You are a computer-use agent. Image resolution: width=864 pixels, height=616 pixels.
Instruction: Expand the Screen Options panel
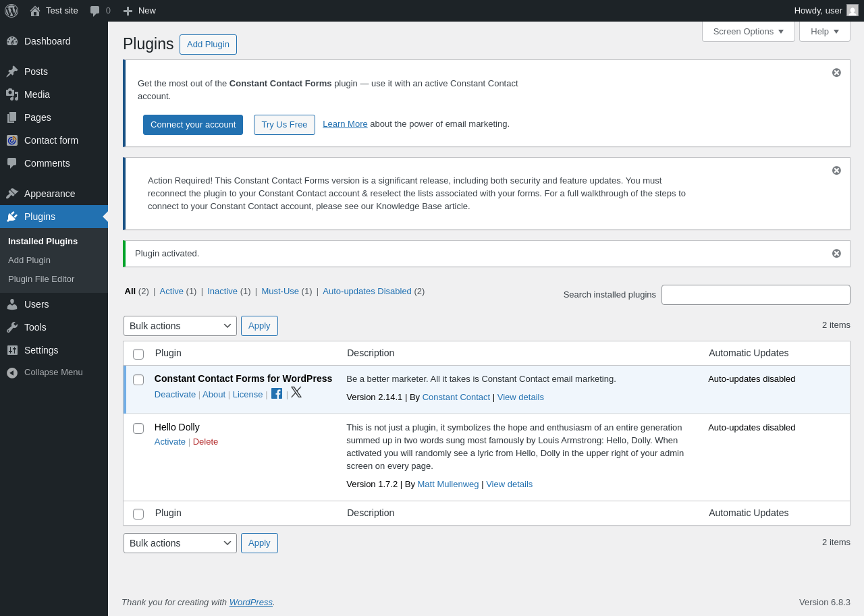coord(748,31)
